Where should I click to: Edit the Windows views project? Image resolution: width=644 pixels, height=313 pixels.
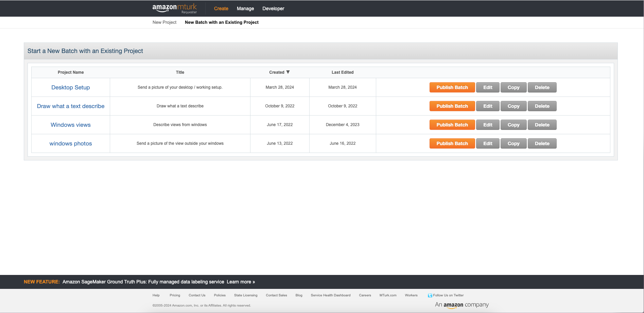click(488, 125)
